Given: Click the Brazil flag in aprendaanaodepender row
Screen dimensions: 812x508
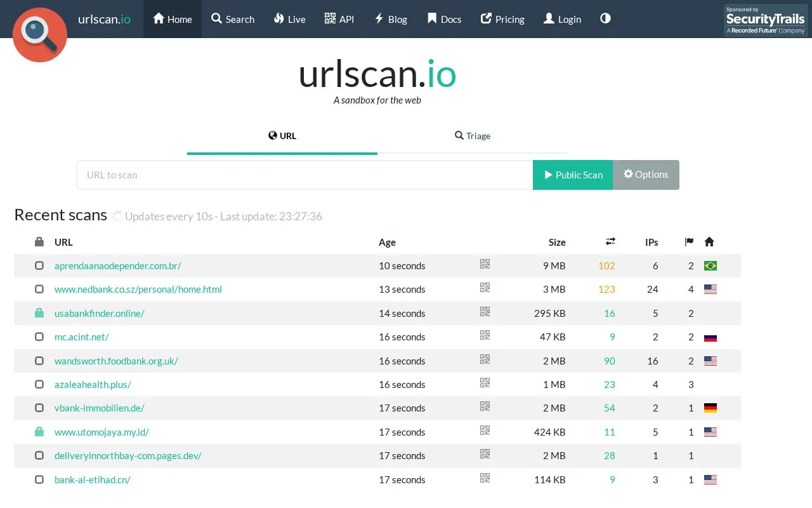Looking at the screenshot, I should (x=710, y=265).
